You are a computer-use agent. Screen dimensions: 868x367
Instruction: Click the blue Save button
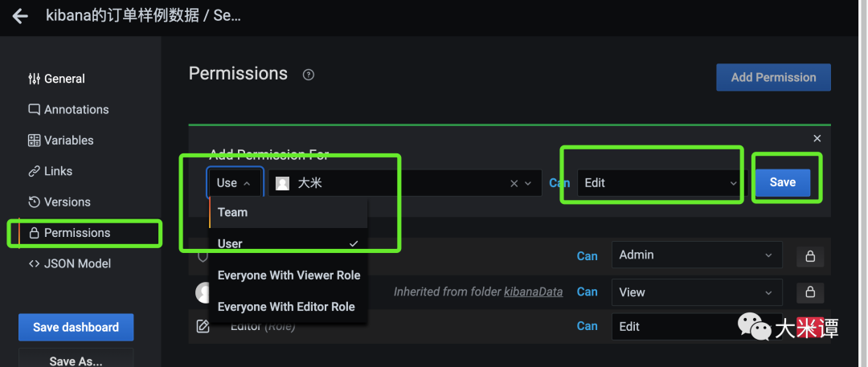click(782, 182)
